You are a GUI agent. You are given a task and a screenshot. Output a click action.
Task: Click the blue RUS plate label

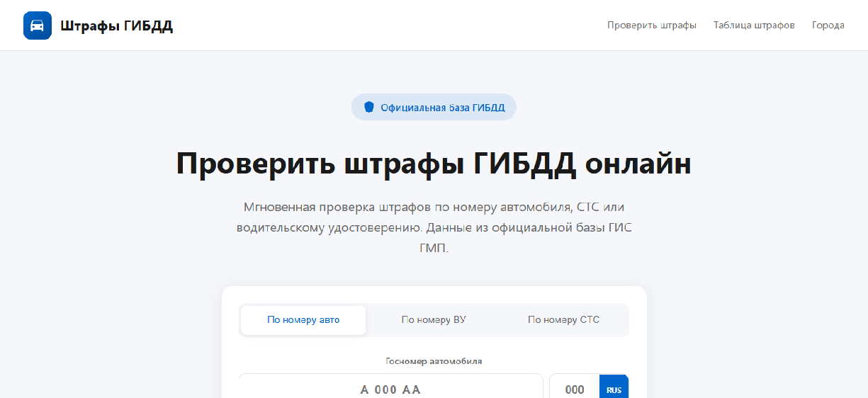(614, 387)
